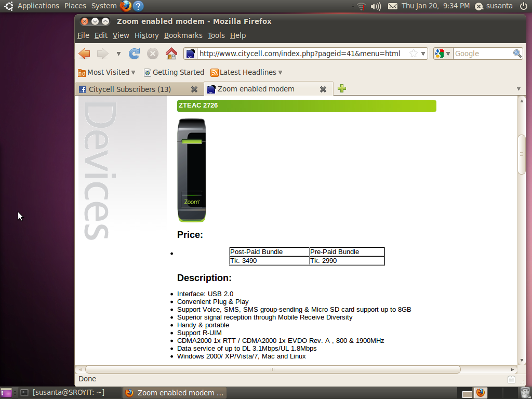Go back with the Firefox back arrow
This screenshot has width=532, height=399.
[x=84, y=54]
